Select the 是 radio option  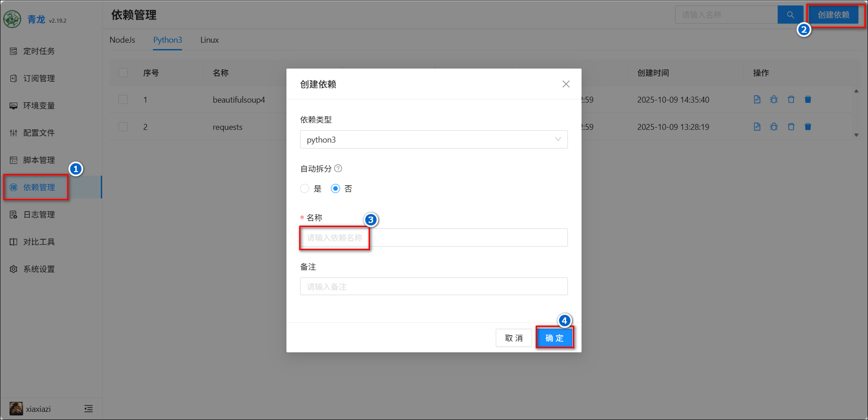pos(305,188)
